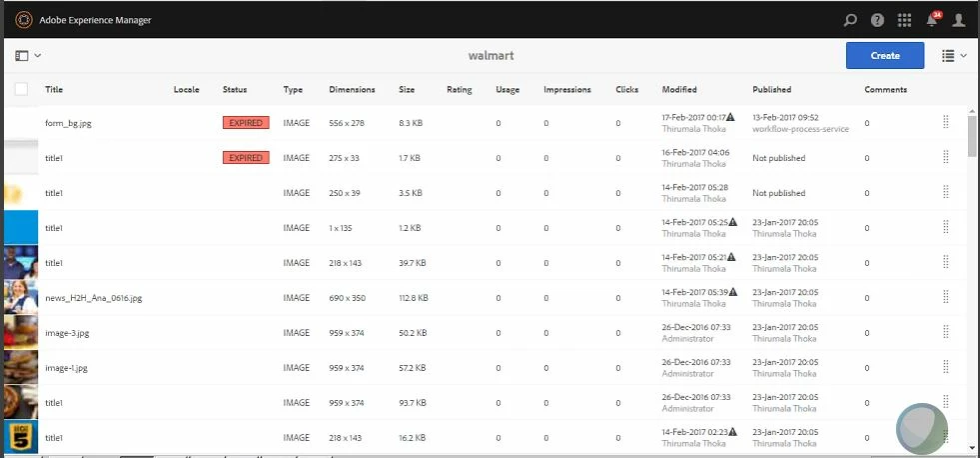Image resolution: width=980 pixels, height=458 pixels.
Task: Click the reorder handle on the image-1.jpg row
Action: pos(946,368)
